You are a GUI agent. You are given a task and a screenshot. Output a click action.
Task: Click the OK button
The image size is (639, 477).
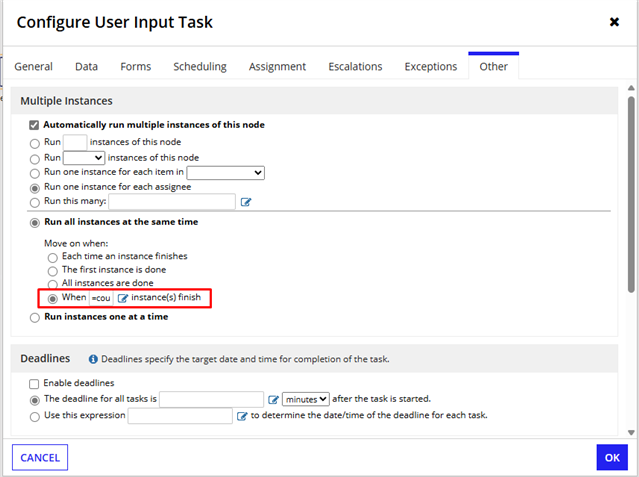(612, 457)
